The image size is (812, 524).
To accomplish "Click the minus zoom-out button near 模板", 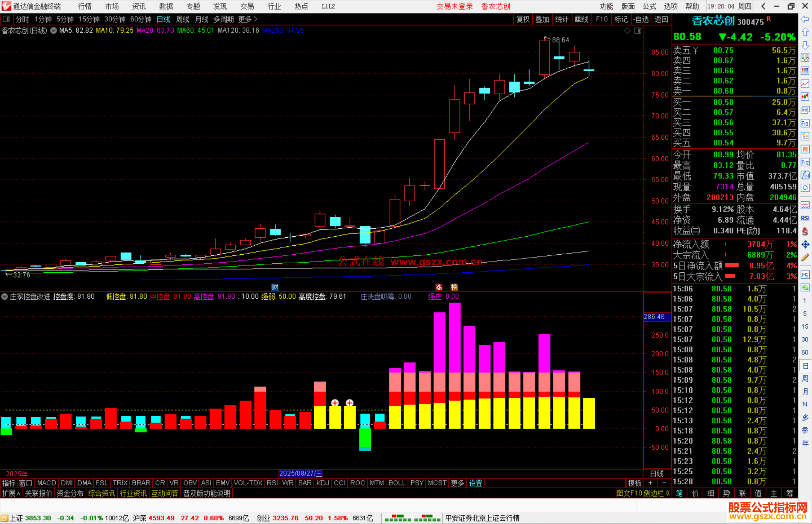I will 664,483.
